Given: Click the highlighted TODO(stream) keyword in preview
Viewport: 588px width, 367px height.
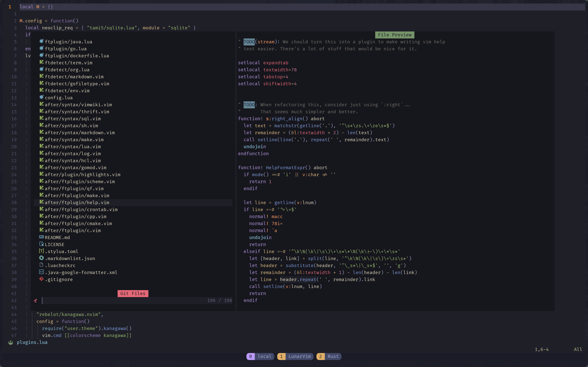Looking at the screenshot, I should [249, 42].
